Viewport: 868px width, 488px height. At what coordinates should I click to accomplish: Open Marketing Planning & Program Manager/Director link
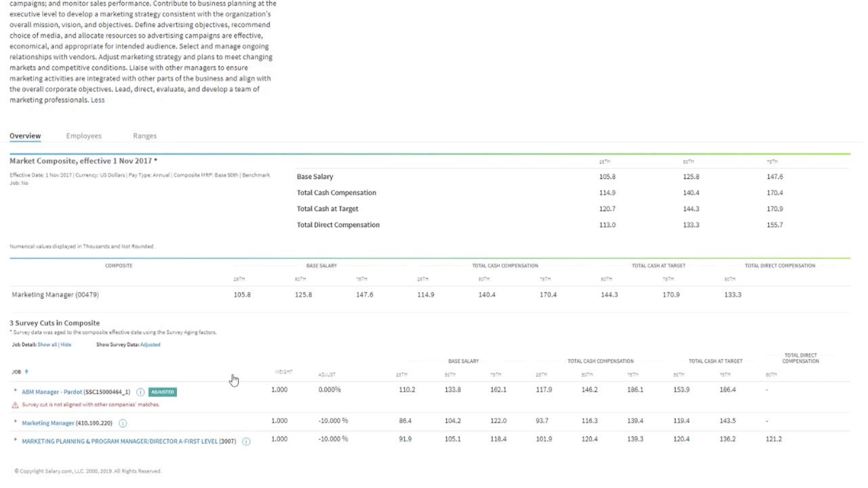coord(119,441)
